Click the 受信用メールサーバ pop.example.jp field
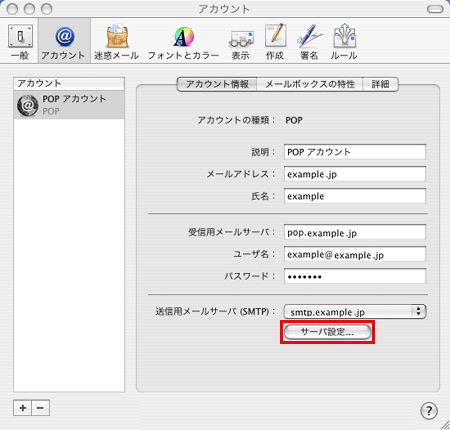 tap(355, 232)
